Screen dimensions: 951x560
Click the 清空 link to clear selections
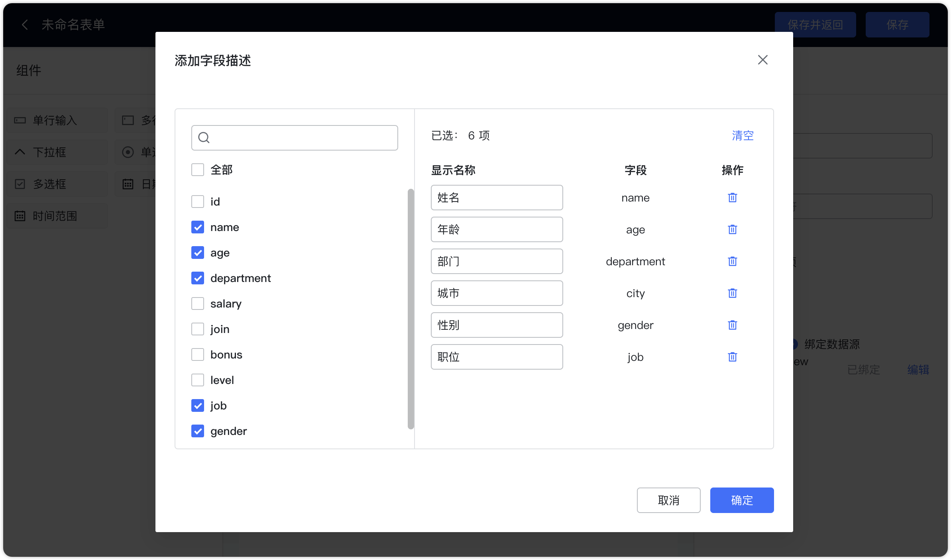(743, 135)
